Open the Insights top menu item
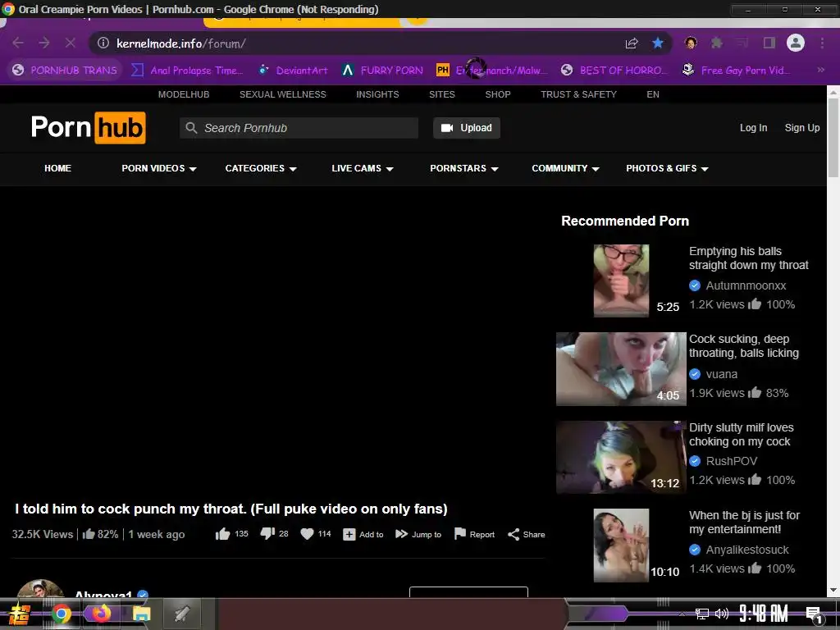 (377, 94)
